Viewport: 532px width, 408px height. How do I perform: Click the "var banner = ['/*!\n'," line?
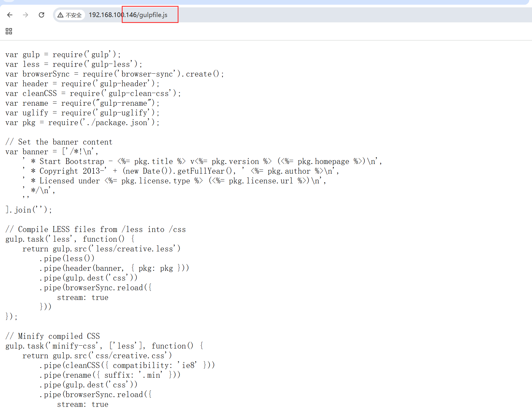click(52, 152)
